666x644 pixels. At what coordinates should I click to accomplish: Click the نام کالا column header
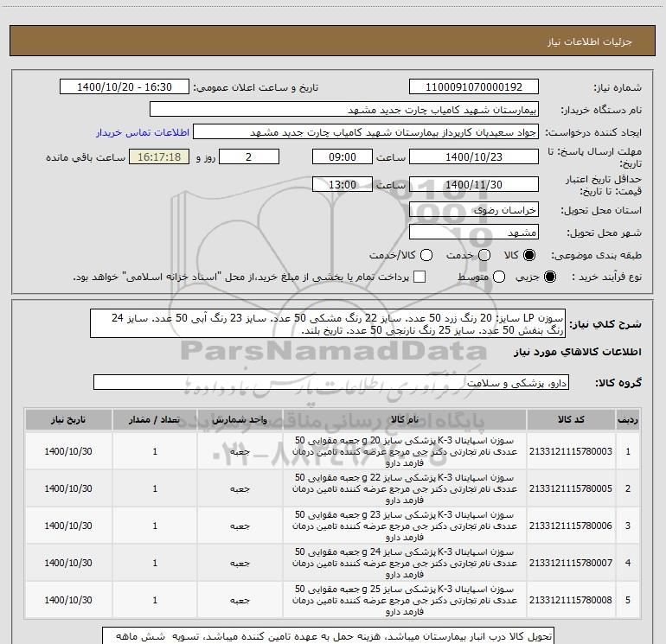(x=405, y=419)
